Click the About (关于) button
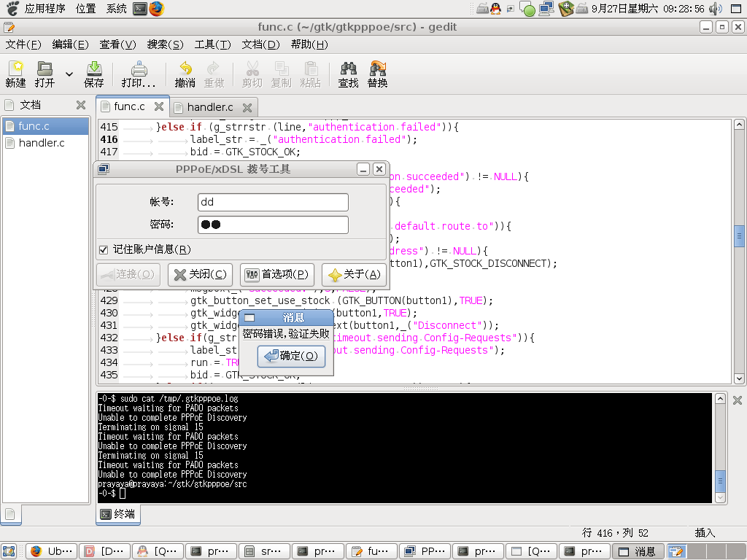Viewport: 747px width, 560px height. (354, 275)
